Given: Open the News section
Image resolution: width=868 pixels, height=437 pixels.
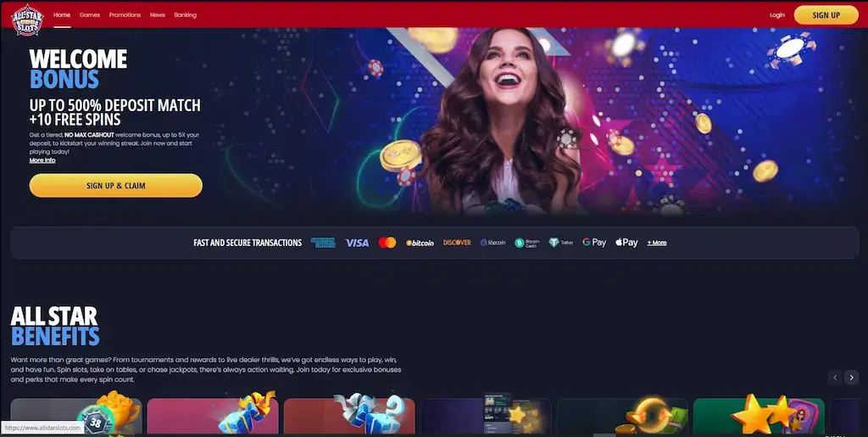Looking at the screenshot, I should point(157,15).
